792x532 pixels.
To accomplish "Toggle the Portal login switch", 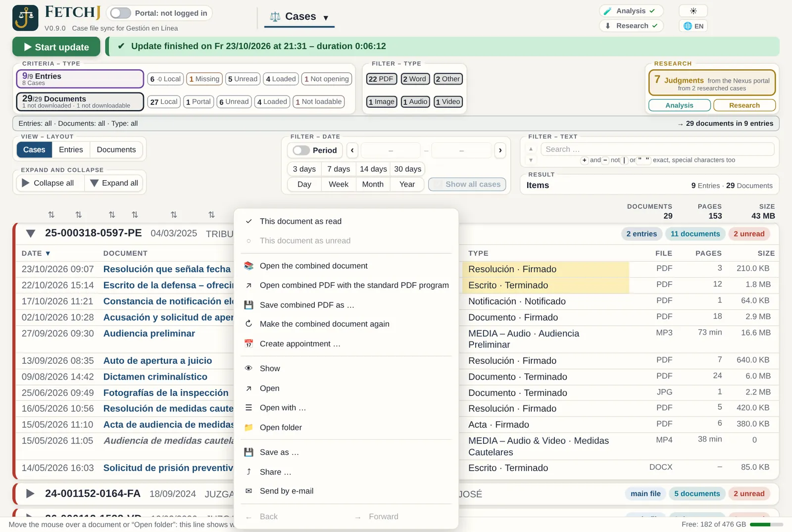I will tap(121, 13).
